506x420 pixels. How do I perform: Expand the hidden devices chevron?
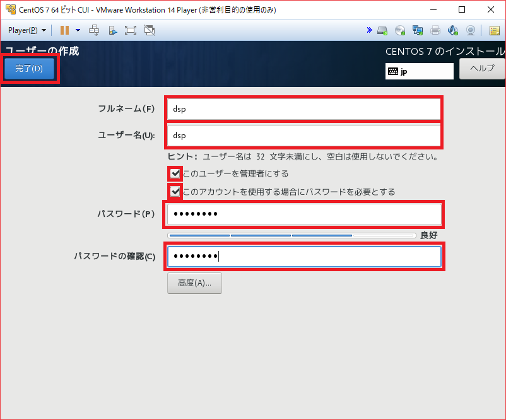coord(369,30)
